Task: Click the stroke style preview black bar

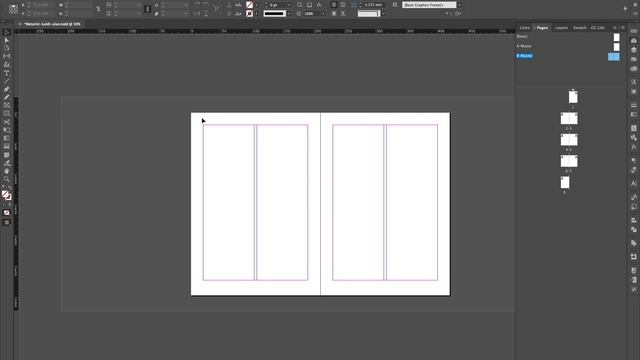Action: (274, 13)
